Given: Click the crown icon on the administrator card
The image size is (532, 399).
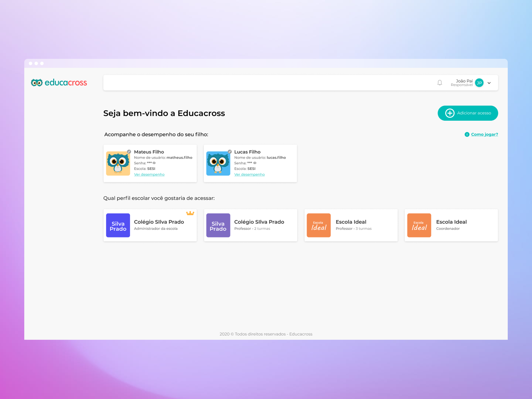Looking at the screenshot, I should tap(190, 213).
